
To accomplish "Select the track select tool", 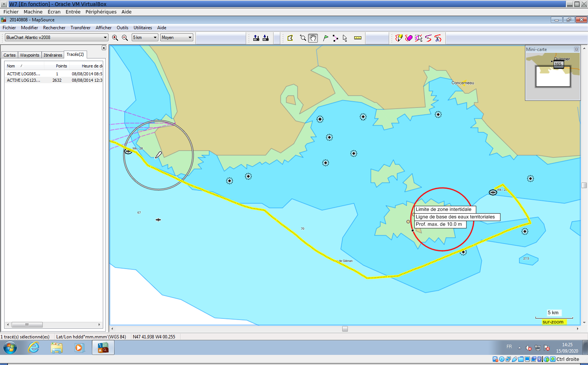I will (x=418, y=38).
